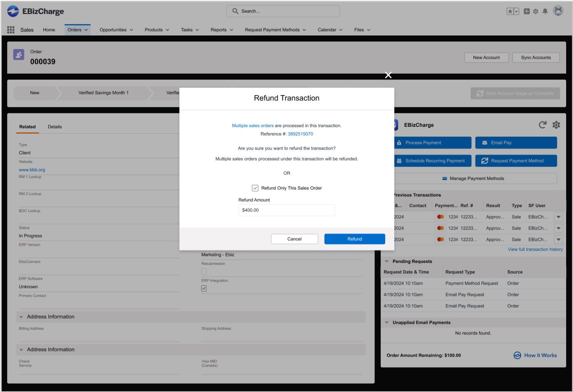
Task: Open the global actions plus icon
Action: (527, 11)
